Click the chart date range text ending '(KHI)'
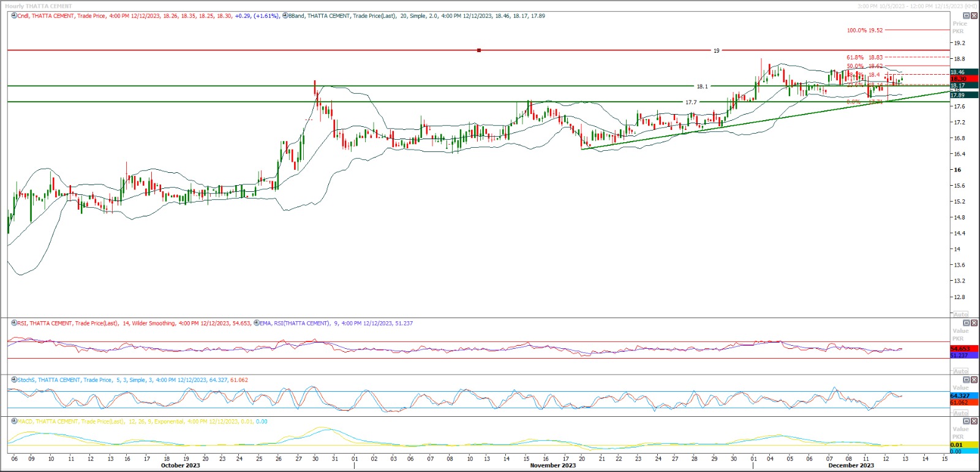This screenshot has width=980, height=472. click(918, 6)
